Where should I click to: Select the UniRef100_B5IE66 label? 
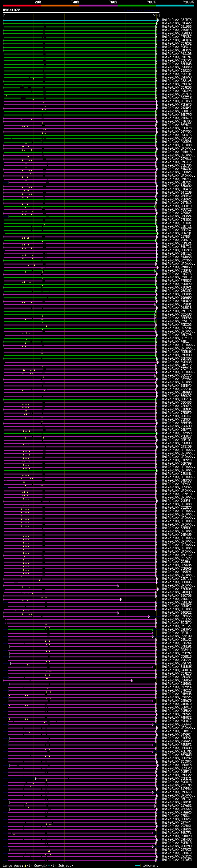pos(177,619)
